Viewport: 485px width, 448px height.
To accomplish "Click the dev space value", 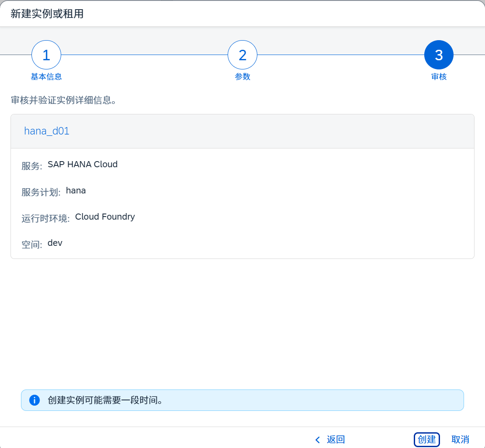I will [x=55, y=243].
